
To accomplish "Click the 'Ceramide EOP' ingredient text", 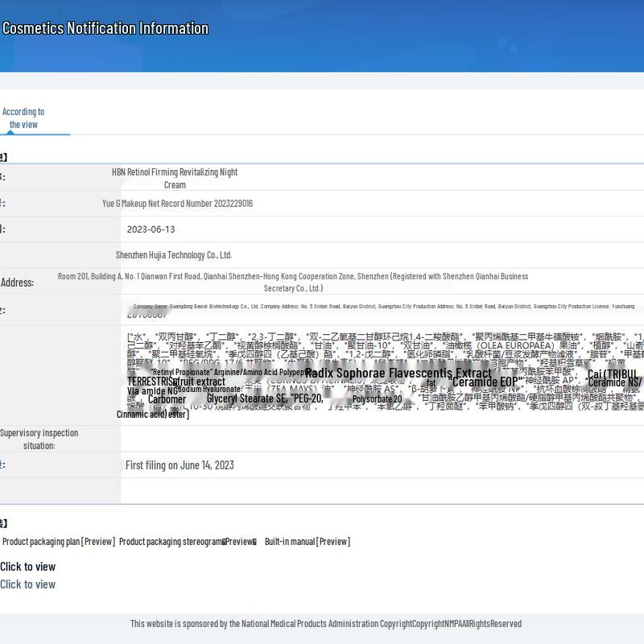I will (487, 382).
